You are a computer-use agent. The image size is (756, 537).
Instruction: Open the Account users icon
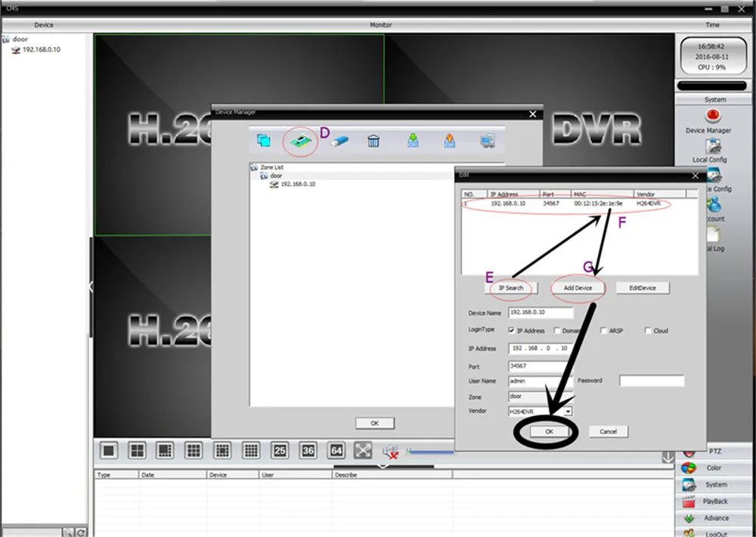pos(714,206)
